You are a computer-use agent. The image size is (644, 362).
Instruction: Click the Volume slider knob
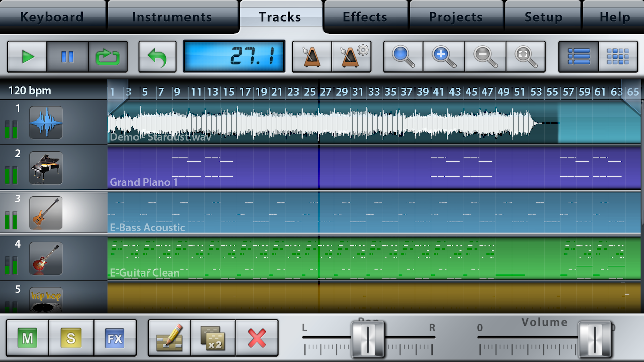[595, 339]
